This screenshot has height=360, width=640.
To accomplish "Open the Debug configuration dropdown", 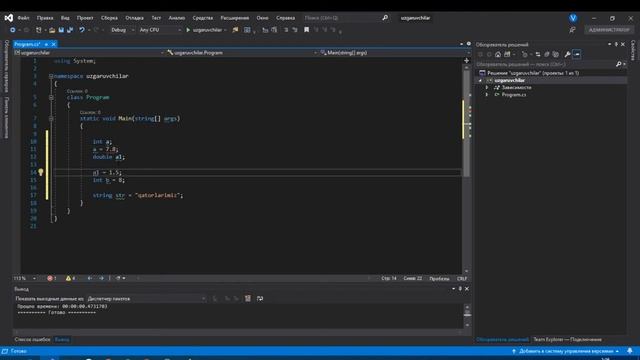I will pos(122,30).
